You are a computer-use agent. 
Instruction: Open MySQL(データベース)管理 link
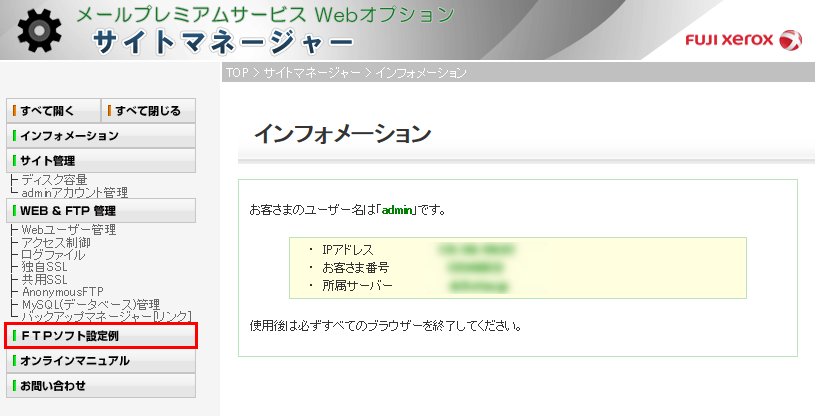(x=90, y=304)
